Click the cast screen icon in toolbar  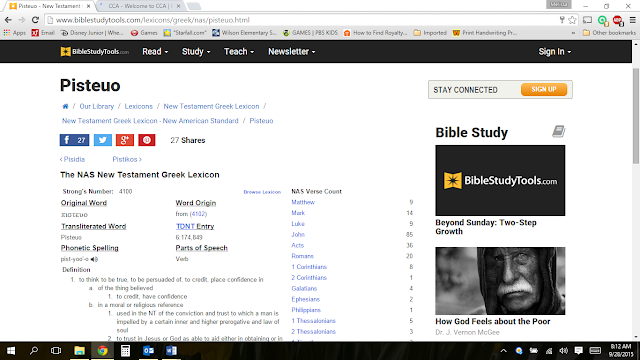(x=587, y=20)
